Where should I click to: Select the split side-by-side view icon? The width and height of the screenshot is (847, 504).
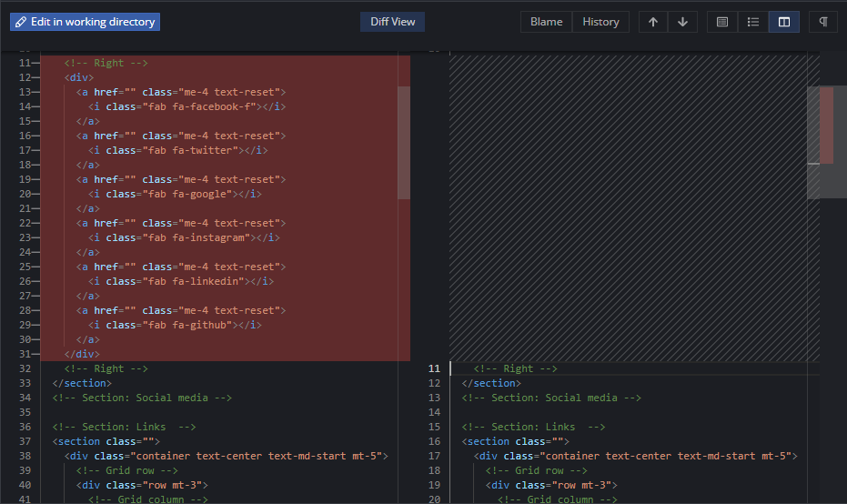784,22
